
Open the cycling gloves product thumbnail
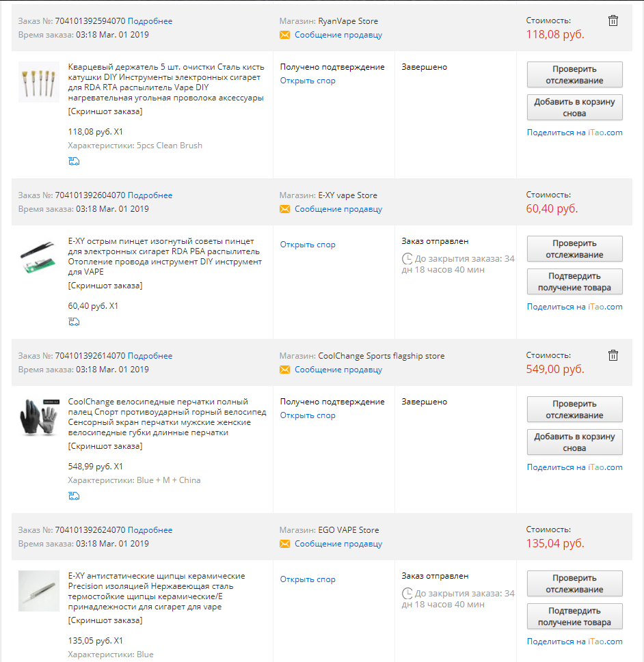tap(39, 417)
